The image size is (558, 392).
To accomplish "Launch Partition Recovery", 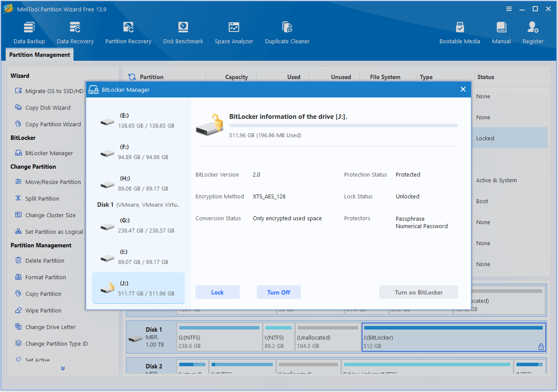I will [x=128, y=33].
